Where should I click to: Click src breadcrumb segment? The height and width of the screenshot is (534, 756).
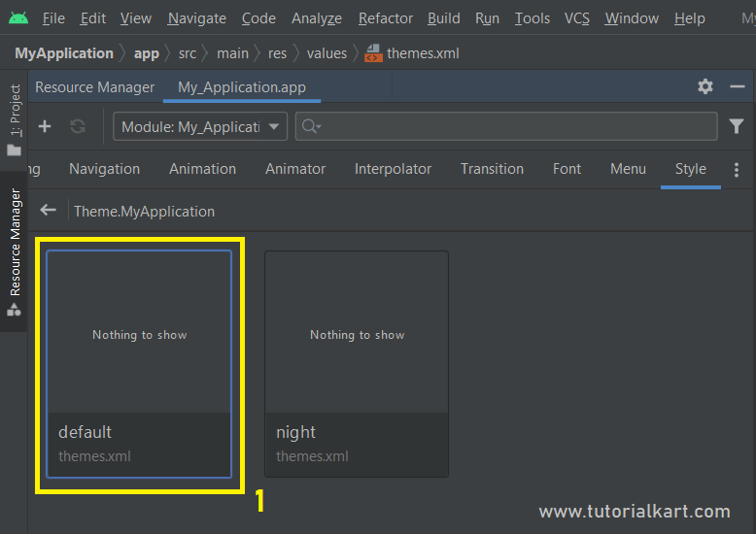tap(188, 53)
